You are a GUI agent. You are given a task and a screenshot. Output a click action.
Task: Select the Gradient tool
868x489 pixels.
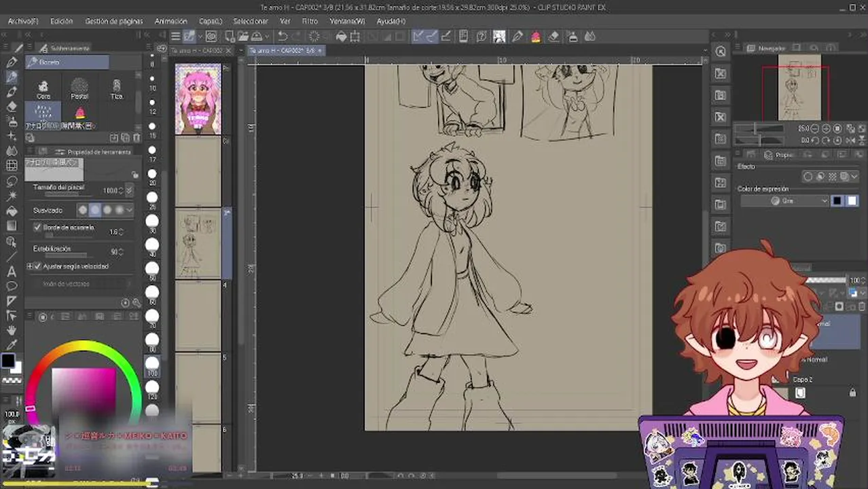click(x=12, y=225)
